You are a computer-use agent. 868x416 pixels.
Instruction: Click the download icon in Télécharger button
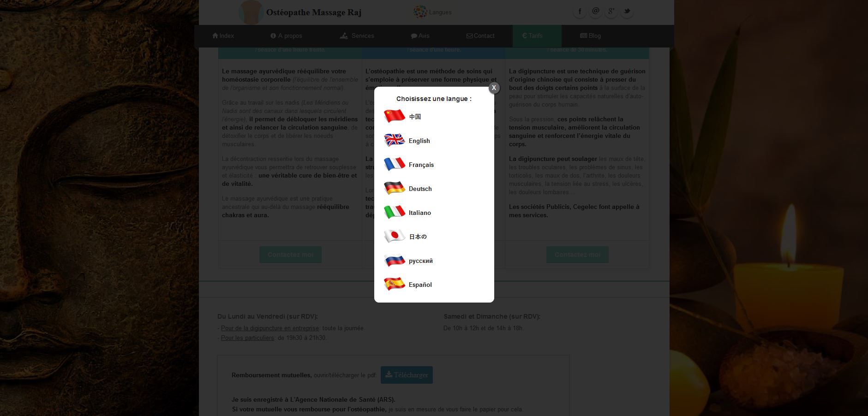tap(389, 374)
